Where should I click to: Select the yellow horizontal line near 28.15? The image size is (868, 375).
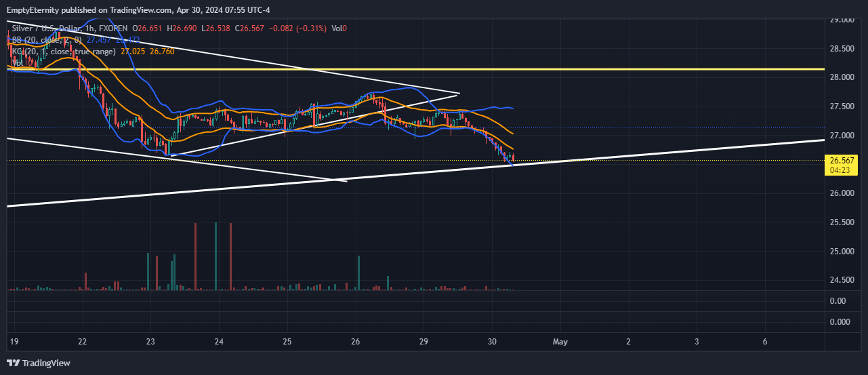point(415,69)
